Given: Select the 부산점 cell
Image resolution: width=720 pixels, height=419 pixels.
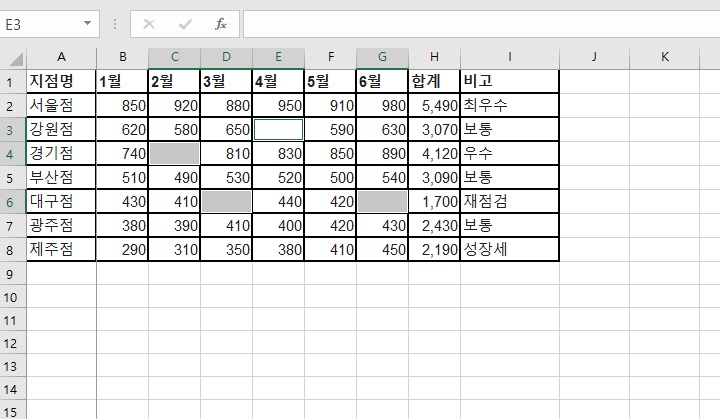Looking at the screenshot, I should click(x=61, y=177).
